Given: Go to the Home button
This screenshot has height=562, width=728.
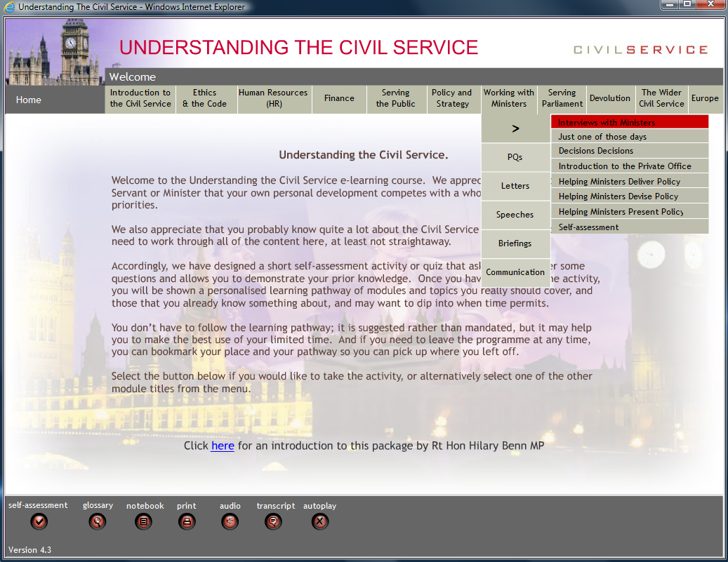Looking at the screenshot, I should [x=29, y=100].
